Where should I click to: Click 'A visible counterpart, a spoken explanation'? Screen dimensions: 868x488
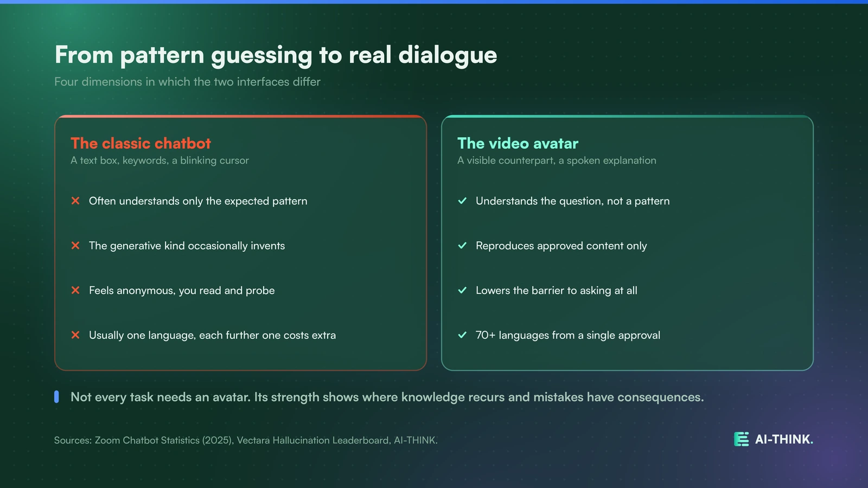pos(557,160)
